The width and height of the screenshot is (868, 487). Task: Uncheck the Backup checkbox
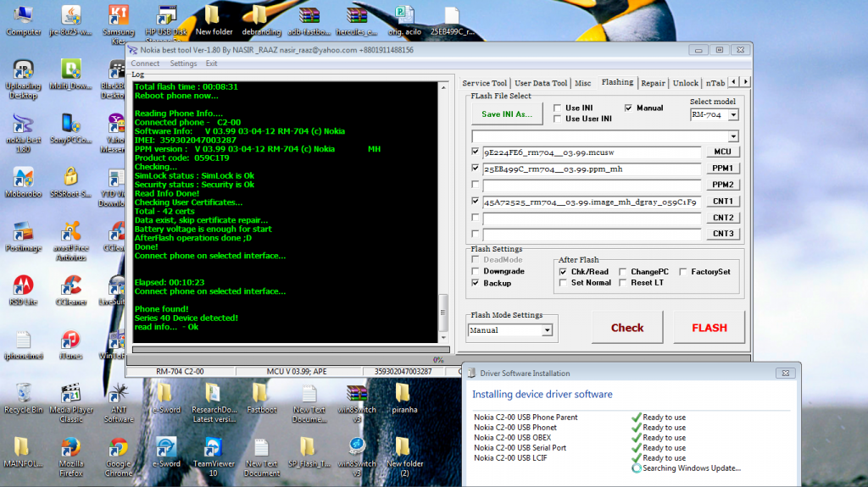tap(476, 283)
